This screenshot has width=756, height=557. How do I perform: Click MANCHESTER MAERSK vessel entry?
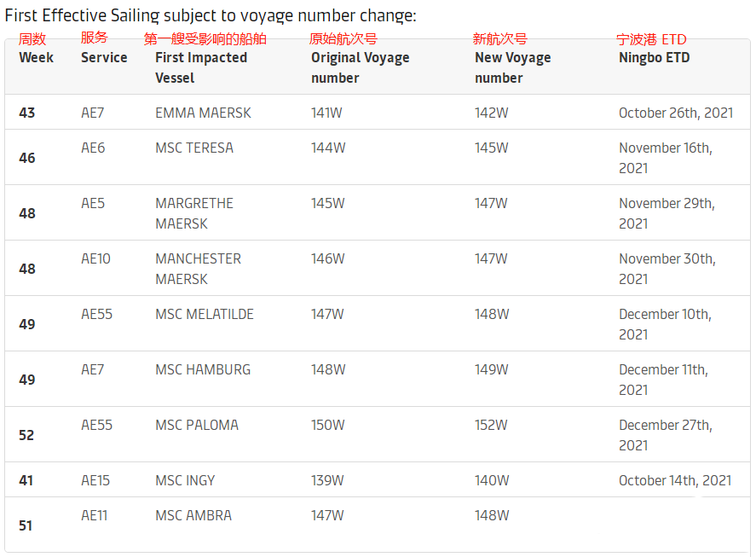pos(198,269)
